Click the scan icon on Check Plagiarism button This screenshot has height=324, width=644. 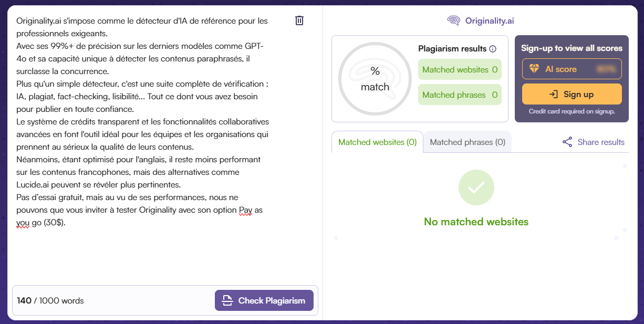click(x=226, y=300)
